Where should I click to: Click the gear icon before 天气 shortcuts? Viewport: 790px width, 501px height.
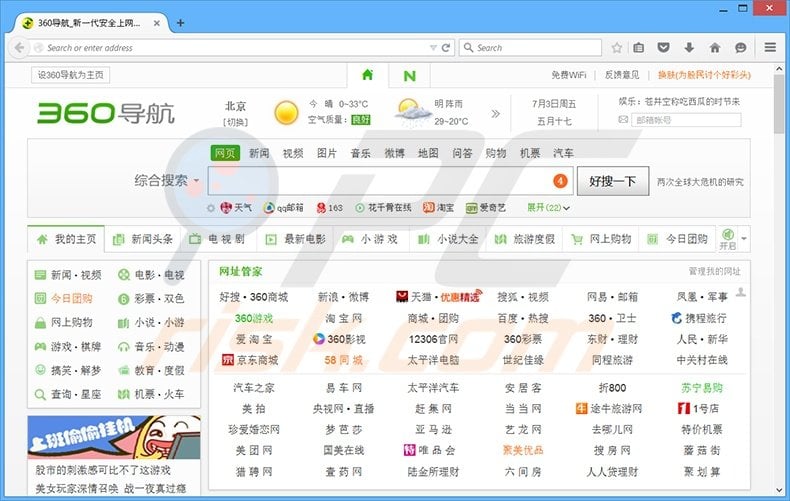point(211,208)
